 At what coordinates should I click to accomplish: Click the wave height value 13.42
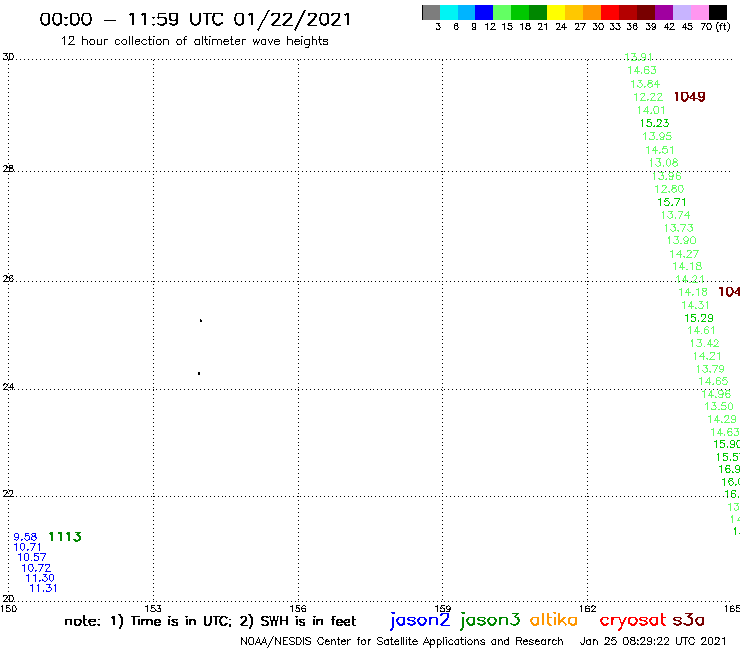tap(705, 343)
